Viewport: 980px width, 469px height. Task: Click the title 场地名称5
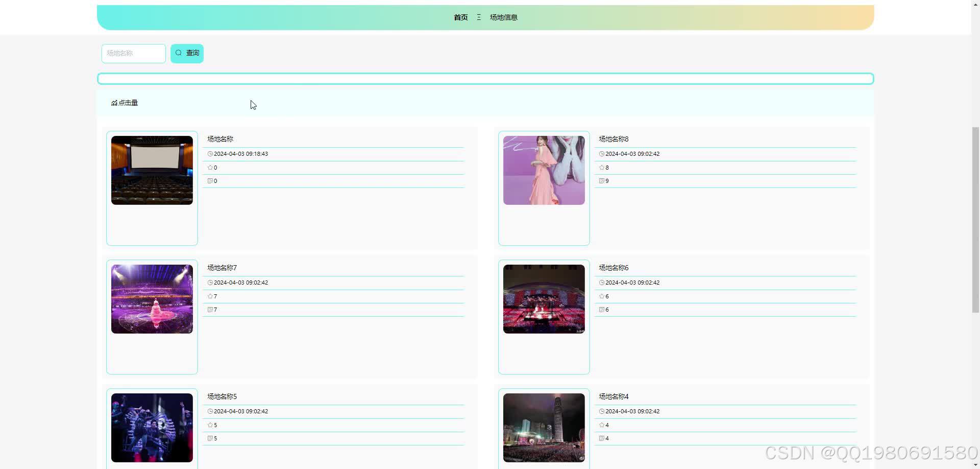[x=222, y=396]
